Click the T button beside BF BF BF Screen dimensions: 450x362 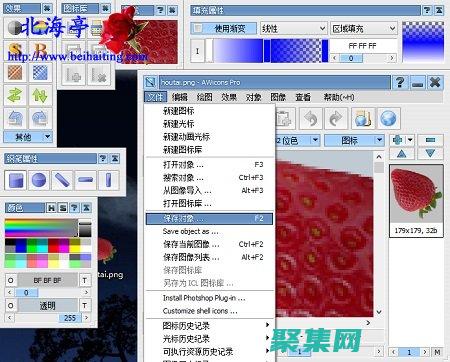85,280
